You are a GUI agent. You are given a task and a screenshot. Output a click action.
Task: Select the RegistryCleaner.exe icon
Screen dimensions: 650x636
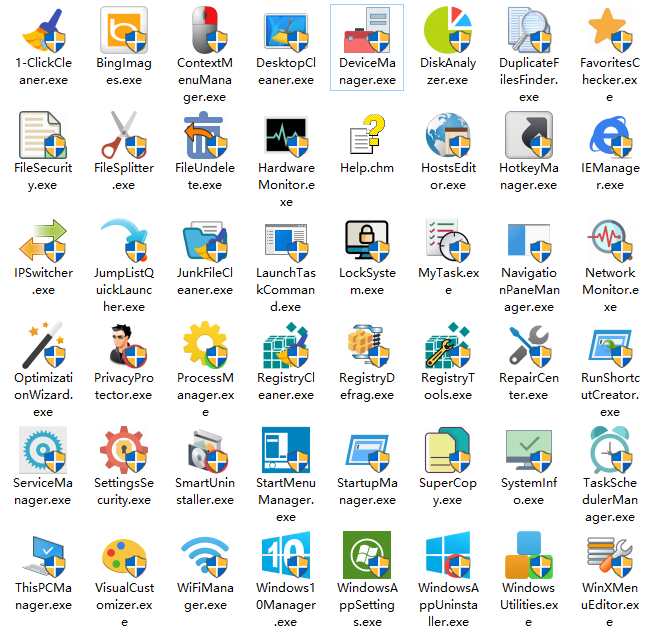point(285,345)
